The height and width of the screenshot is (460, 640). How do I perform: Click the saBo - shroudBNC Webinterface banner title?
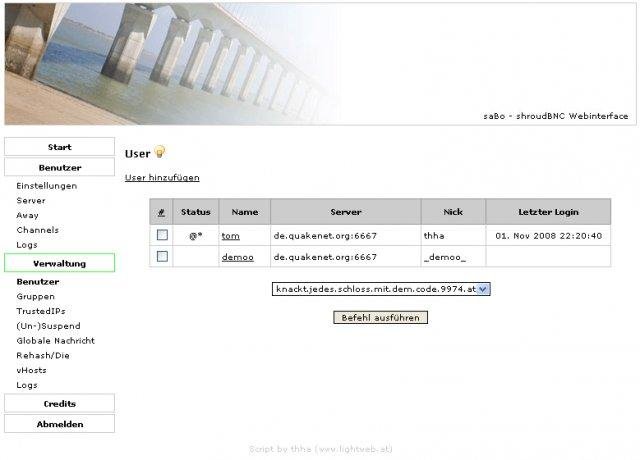(x=556, y=116)
